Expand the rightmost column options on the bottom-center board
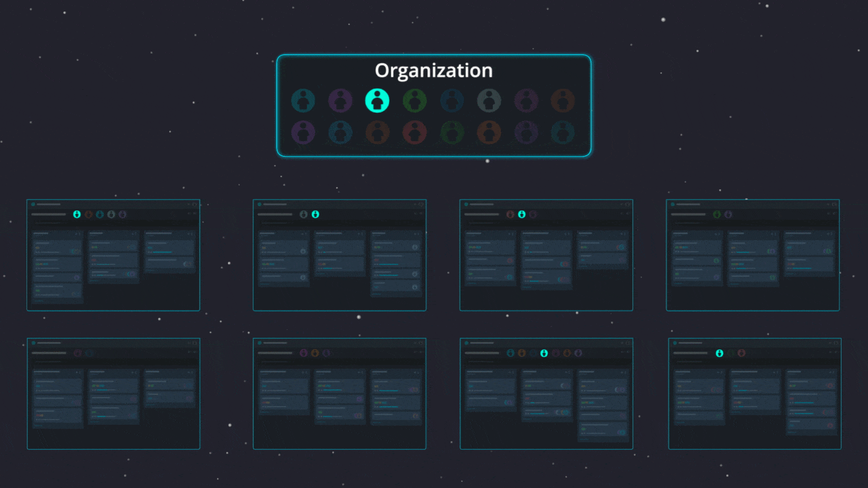 tap(625, 372)
